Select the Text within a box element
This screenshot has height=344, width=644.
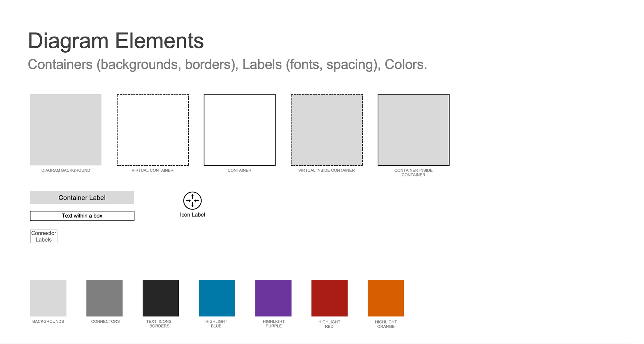click(x=82, y=216)
